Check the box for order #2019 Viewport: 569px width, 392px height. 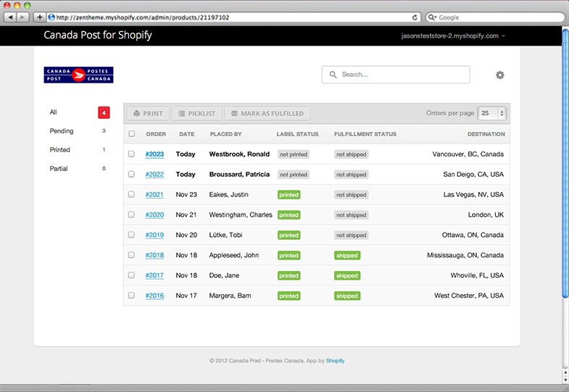point(131,235)
